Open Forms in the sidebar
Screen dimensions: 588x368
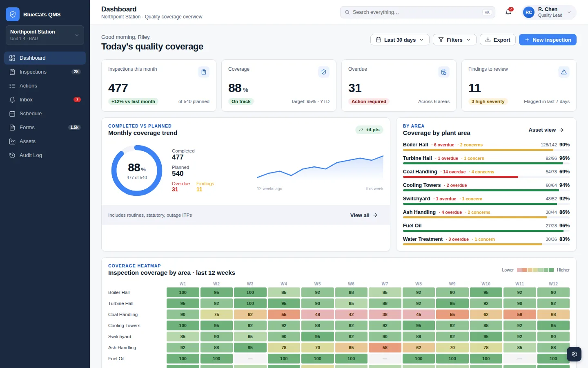[45, 128]
